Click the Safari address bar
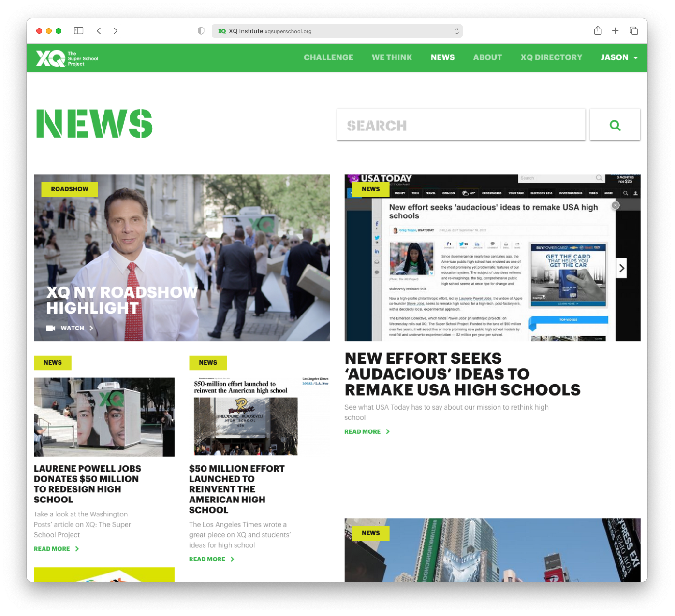The image size is (675, 616). (x=337, y=31)
